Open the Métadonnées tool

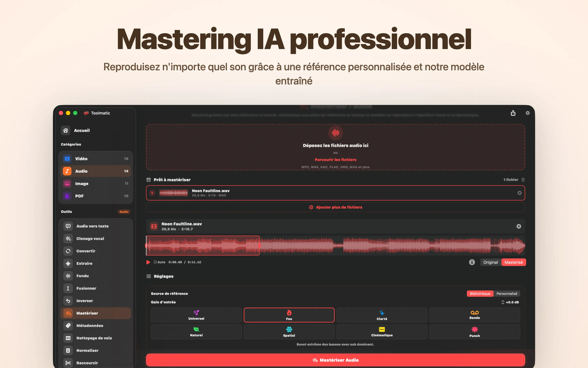96,325
